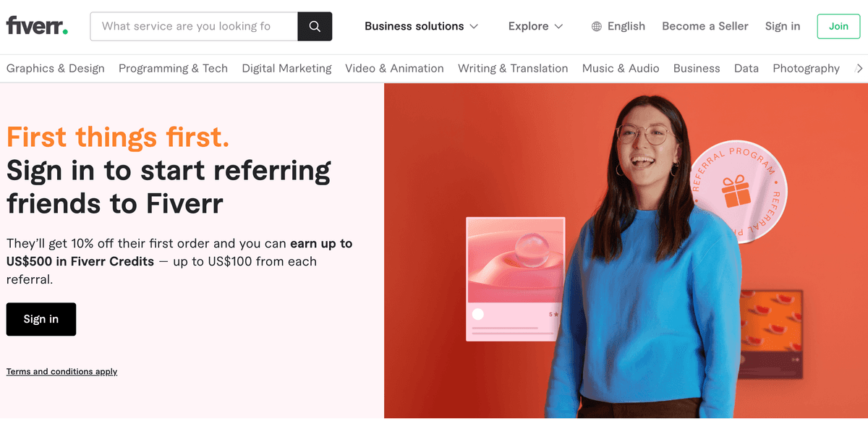Click the Join button

point(838,26)
